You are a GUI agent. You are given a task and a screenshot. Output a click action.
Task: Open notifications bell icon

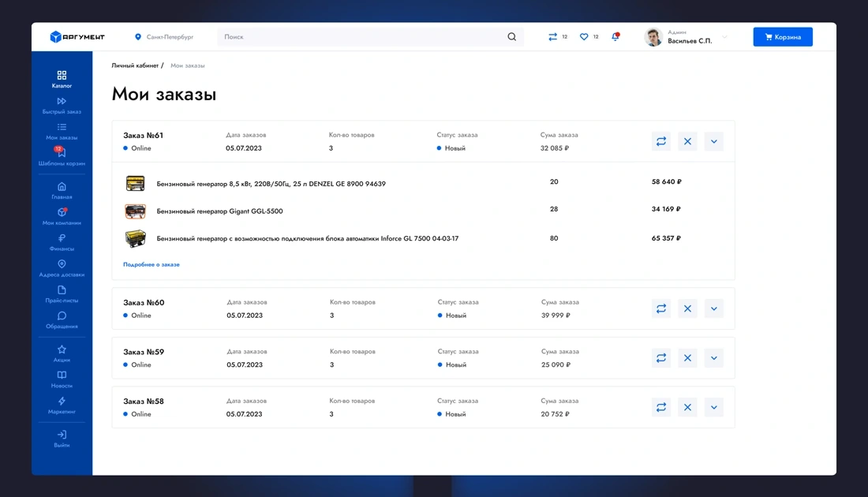[x=615, y=36]
